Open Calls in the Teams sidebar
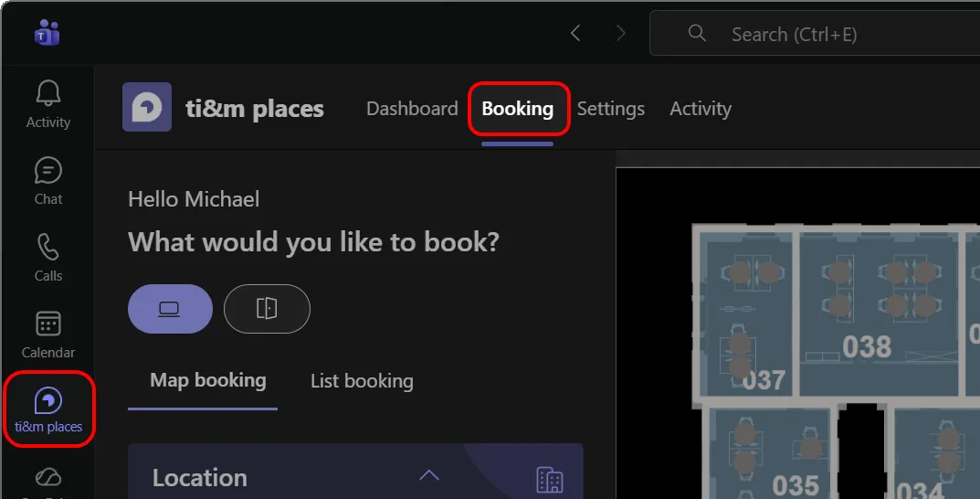Image resolution: width=980 pixels, height=499 pixels. (48, 259)
